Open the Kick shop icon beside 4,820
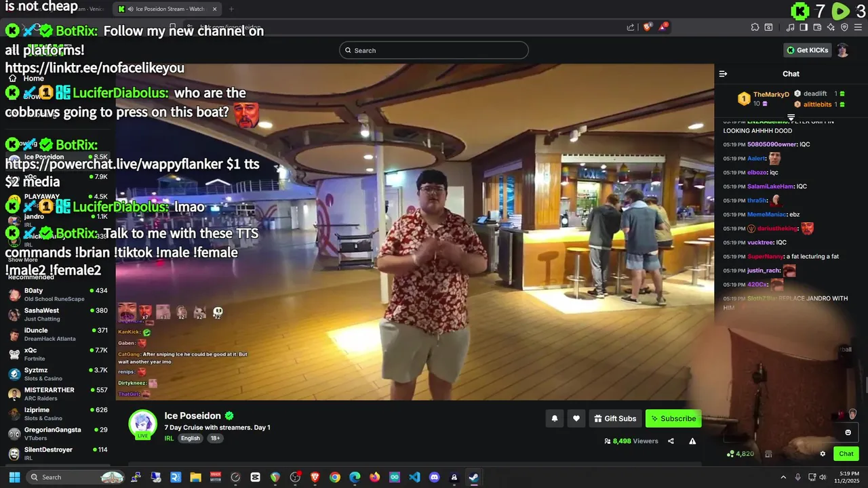 768,454
